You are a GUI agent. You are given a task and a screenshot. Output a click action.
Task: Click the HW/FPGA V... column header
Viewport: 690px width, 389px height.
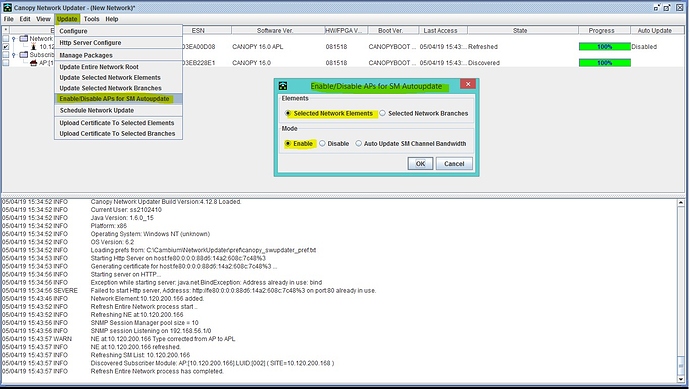pyautogui.click(x=345, y=30)
